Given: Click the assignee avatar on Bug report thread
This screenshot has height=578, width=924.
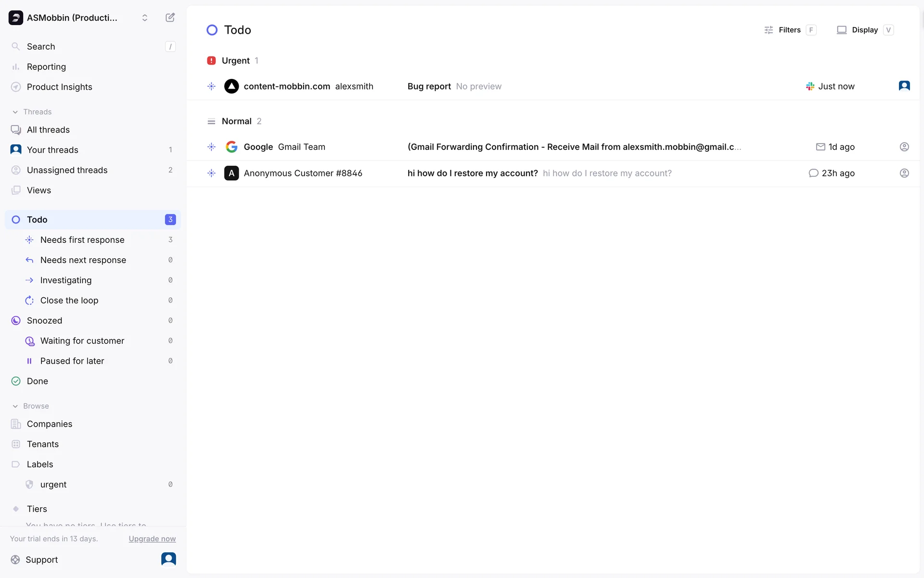Looking at the screenshot, I should [904, 86].
